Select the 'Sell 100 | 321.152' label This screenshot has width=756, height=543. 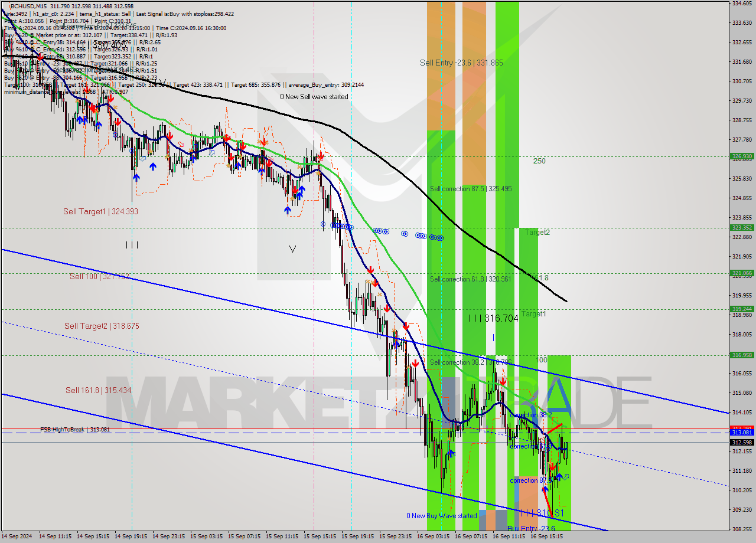(99, 276)
